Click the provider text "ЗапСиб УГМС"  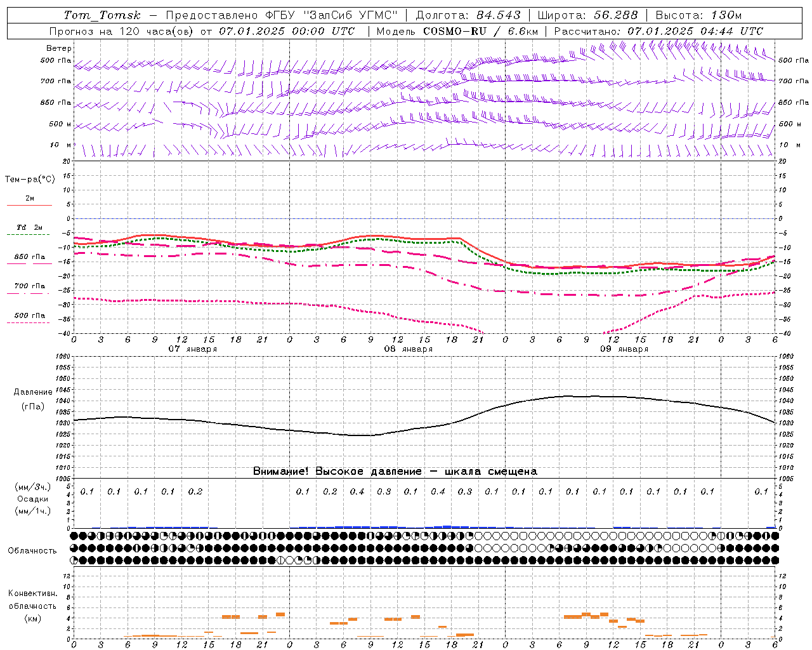[x=351, y=15]
